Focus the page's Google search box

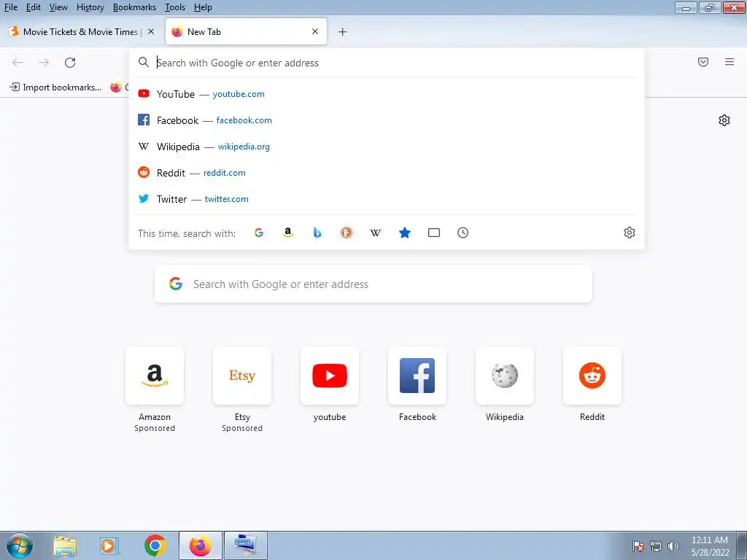pyautogui.click(x=373, y=284)
